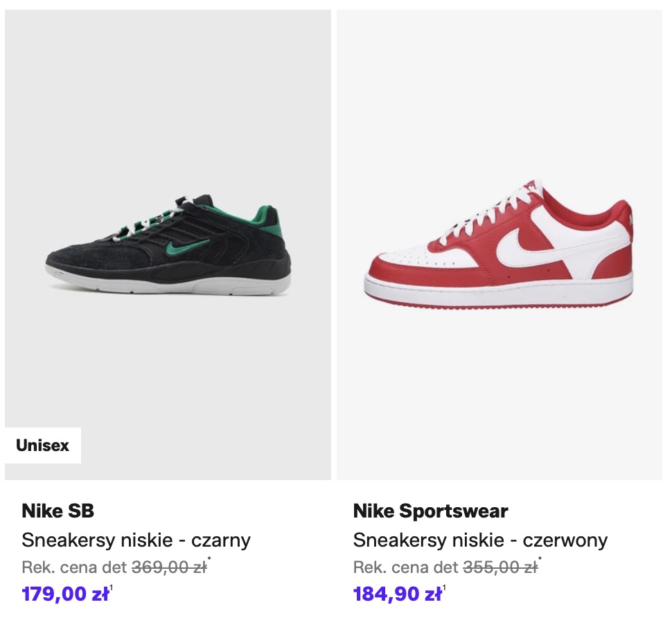The height and width of the screenshot is (618, 672).
Task: Click the crossed-out 355,00 zł price
Action: [500, 567]
